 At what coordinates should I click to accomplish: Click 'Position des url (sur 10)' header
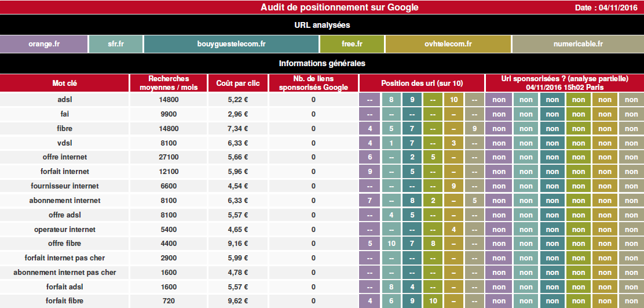(x=422, y=83)
